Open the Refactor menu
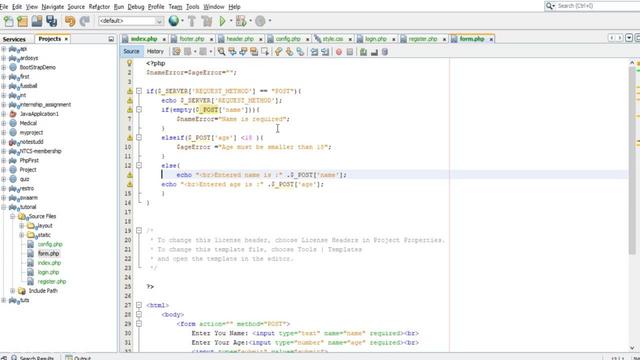This screenshot has height=360, width=640. coord(99,7)
